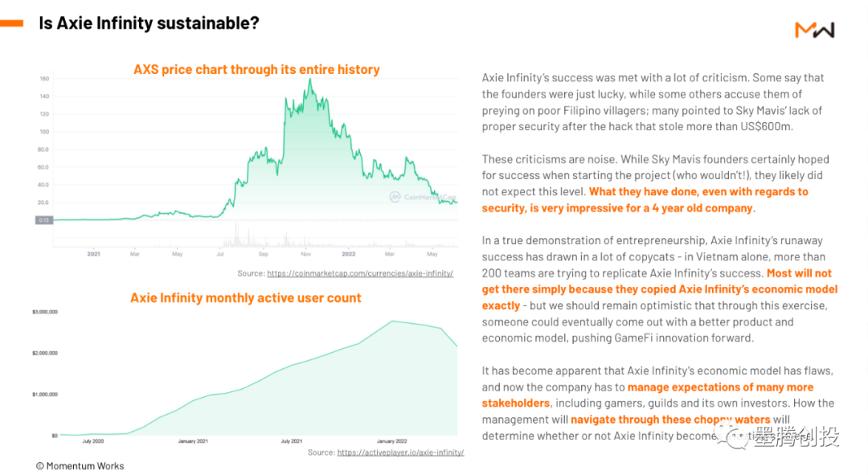The image size is (868, 475).
Task: Click the 墨腾创投 watermark text
Action: [x=796, y=437]
